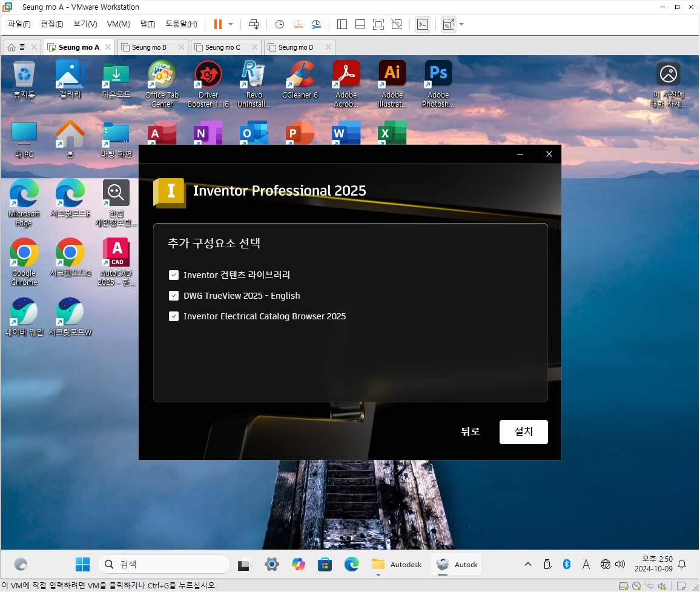Expand the stretch display dropdown arrow
This screenshot has height=592, width=700.
(461, 24)
